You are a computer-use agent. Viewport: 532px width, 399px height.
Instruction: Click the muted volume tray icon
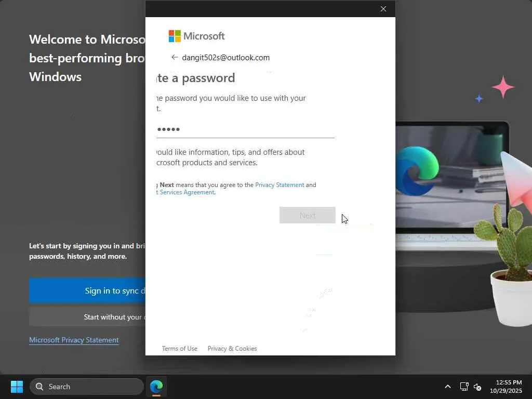(x=477, y=387)
